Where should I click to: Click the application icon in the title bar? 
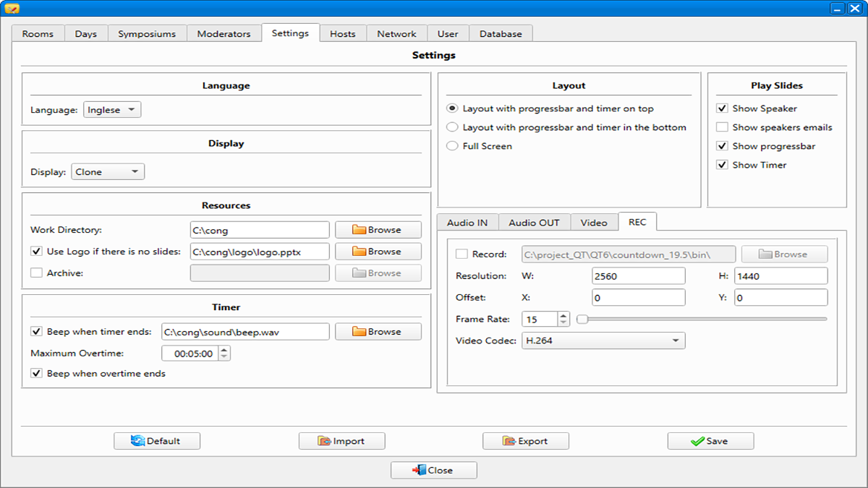tap(12, 9)
